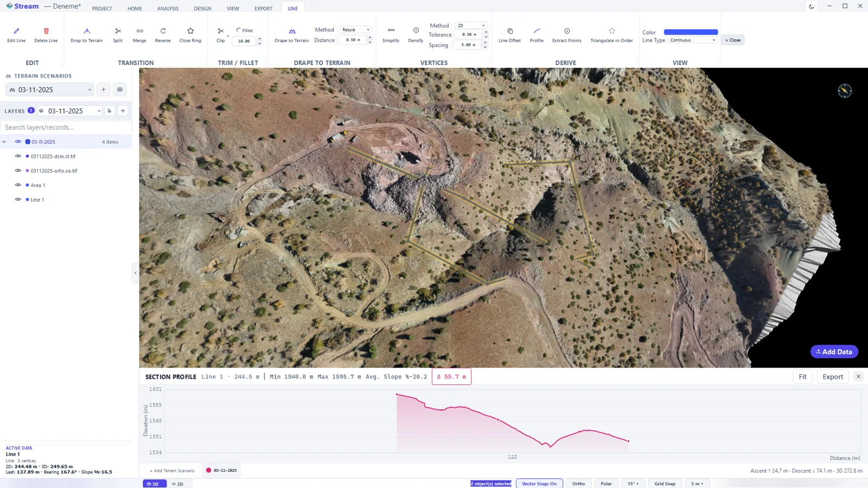The image size is (868, 488).
Task: Toggle visibility of Area 1
Action: coord(18,185)
